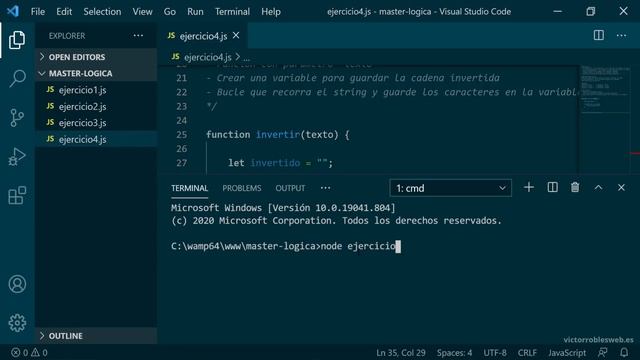Open ejercicio2.js in the explorer

click(x=96, y=107)
